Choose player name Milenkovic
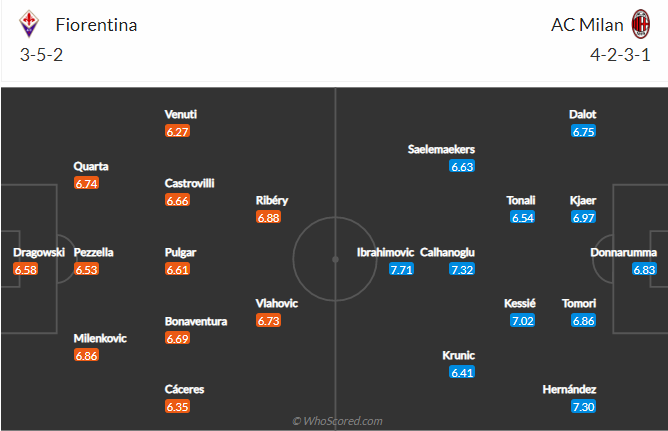Screen dimensions: 668x431 coord(100,338)
